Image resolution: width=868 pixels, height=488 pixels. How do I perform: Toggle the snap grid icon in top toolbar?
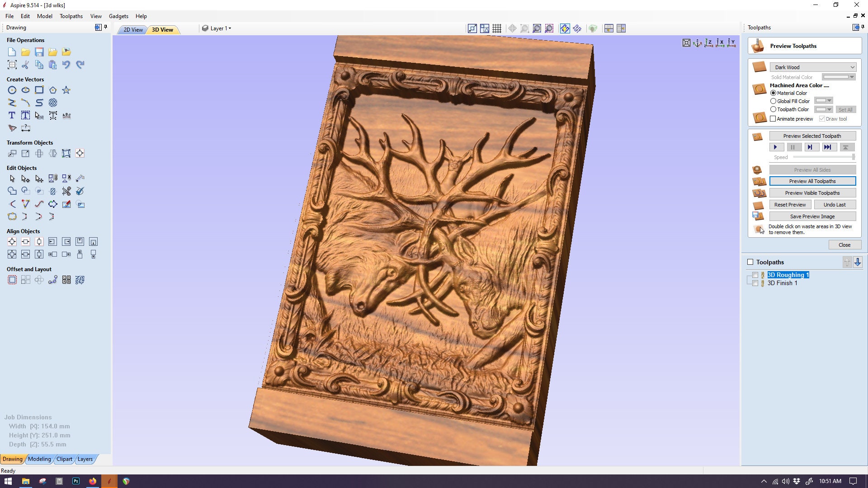[x=496, y=28]
